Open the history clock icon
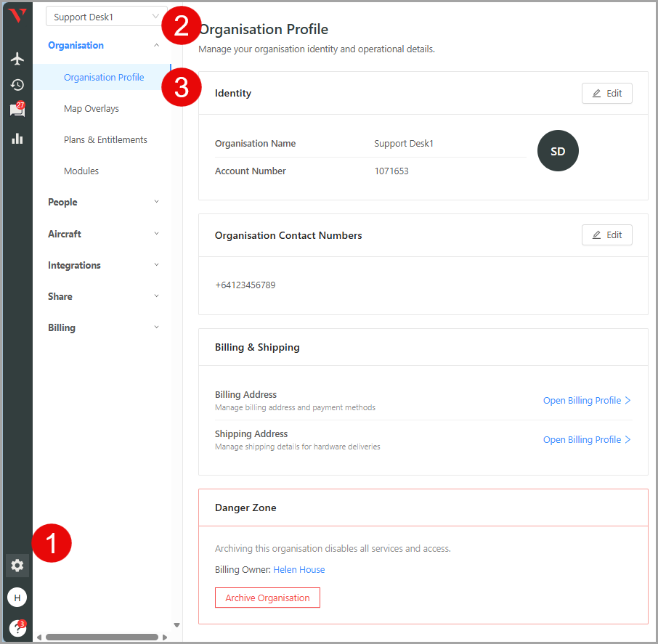Screen dimensions: 658x644 [17, 85]
